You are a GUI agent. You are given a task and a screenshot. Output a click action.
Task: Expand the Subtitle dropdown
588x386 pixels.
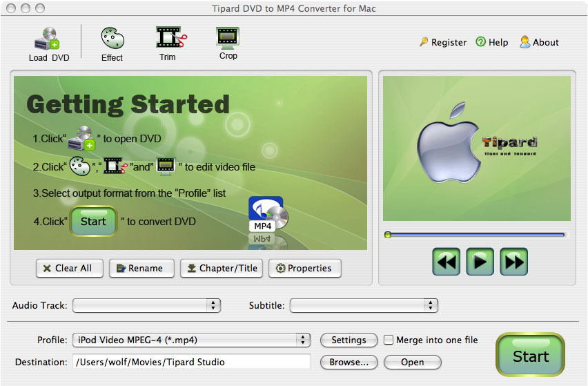364,305
